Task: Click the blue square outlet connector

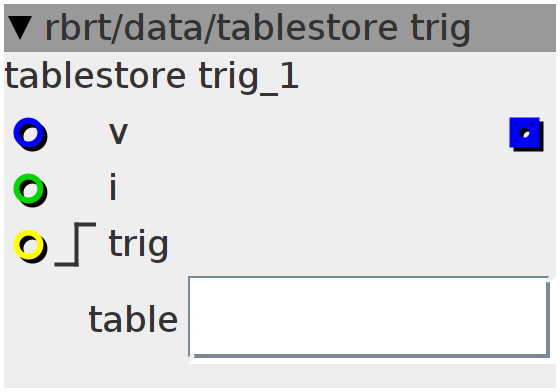Action: [526, 134]
